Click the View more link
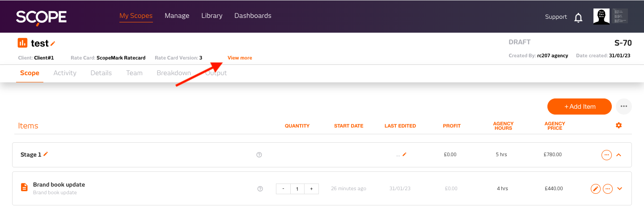Viewport: 644px width, 209px height. click(240, 58)
